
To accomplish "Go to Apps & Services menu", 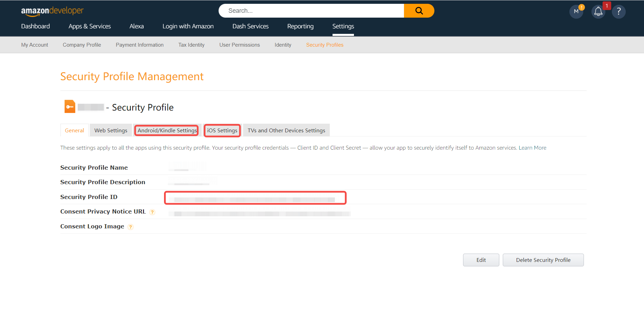I will tap(89, 26).
